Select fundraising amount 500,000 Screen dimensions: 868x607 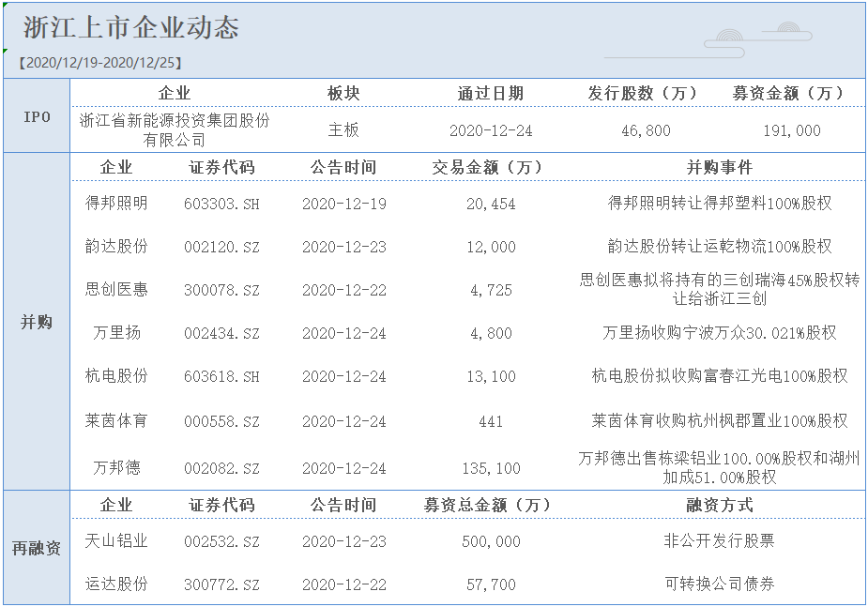(x=491, y=541)
